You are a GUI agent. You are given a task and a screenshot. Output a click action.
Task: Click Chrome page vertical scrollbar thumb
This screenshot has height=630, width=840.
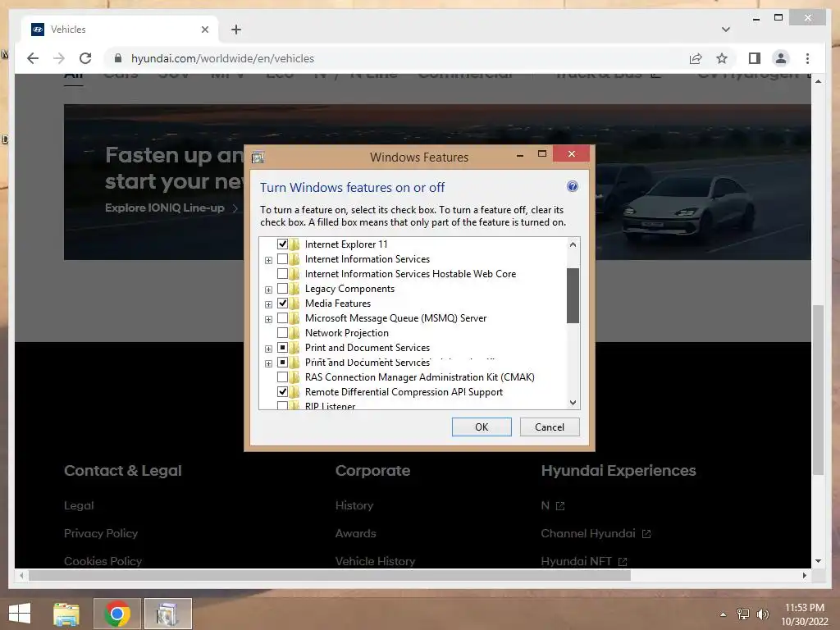click(x=818, y=390)
